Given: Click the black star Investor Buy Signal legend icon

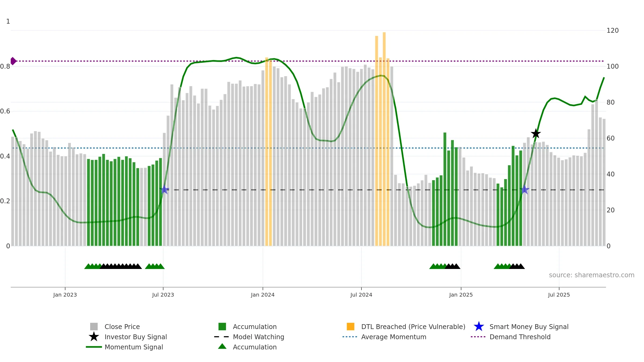Looking at the screenshot, I should coord(94,337).
